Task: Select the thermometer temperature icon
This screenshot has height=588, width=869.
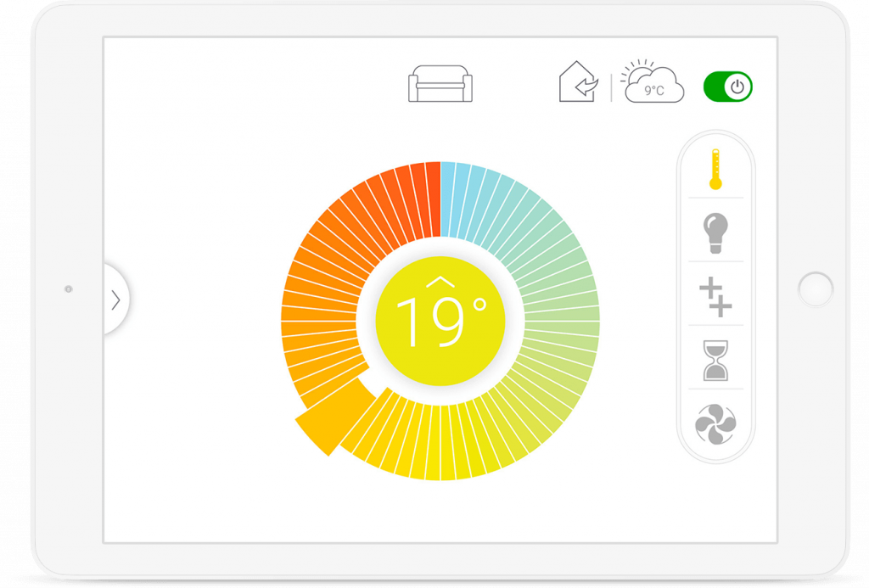Action: tap(715, 168)
